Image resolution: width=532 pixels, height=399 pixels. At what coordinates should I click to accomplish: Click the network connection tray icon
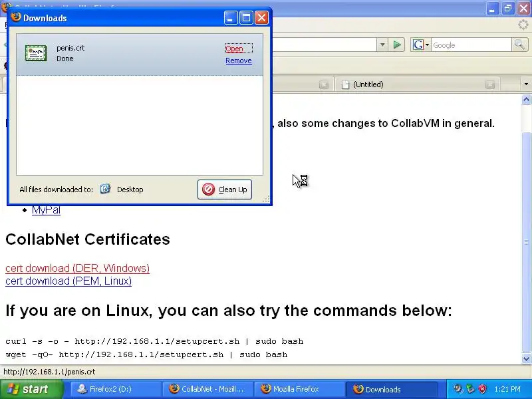470,389
